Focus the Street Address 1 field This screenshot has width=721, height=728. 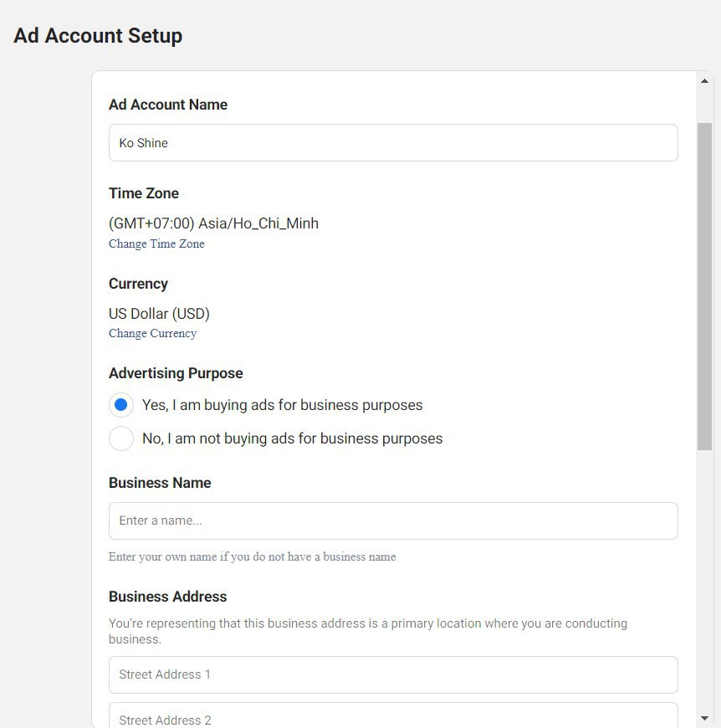pos(393,674)
